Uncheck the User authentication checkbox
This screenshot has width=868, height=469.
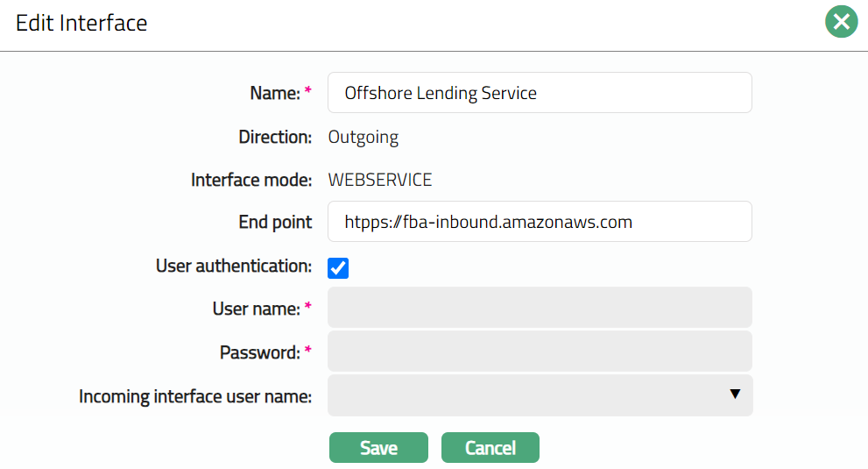tap(338, 267)
